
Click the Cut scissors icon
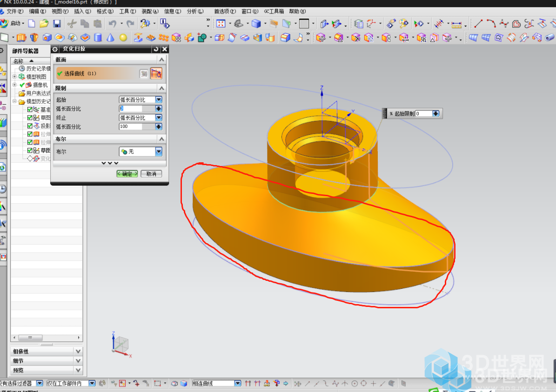pos(72,24)
